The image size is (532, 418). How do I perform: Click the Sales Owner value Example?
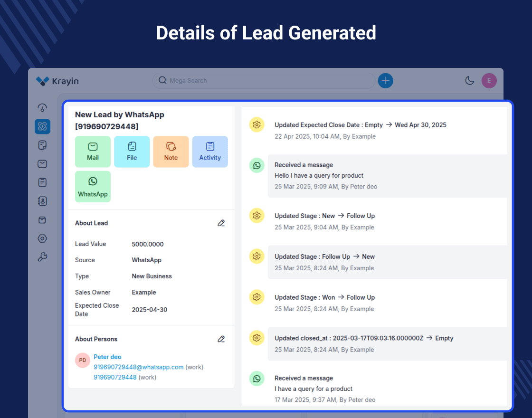point(144,293)
